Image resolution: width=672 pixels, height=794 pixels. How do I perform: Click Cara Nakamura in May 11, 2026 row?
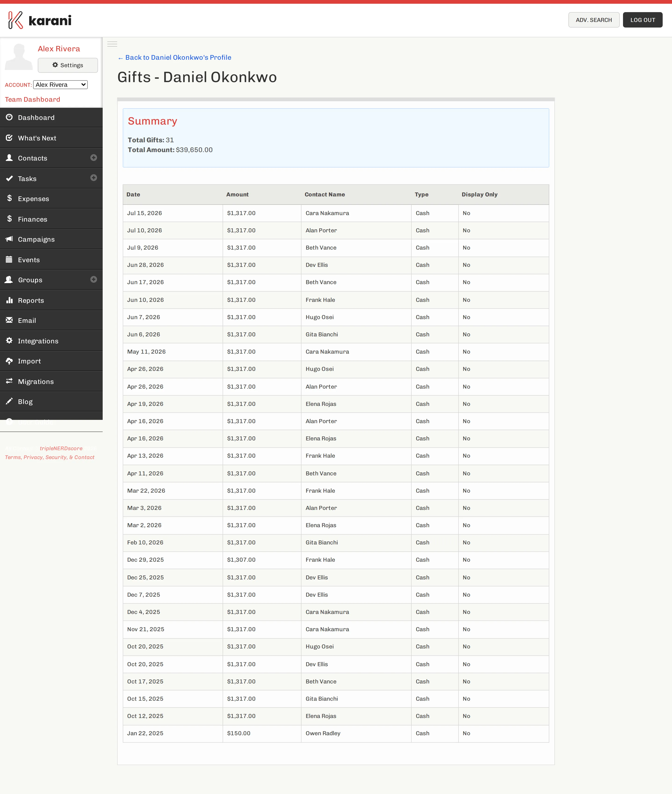pos(327,352)
